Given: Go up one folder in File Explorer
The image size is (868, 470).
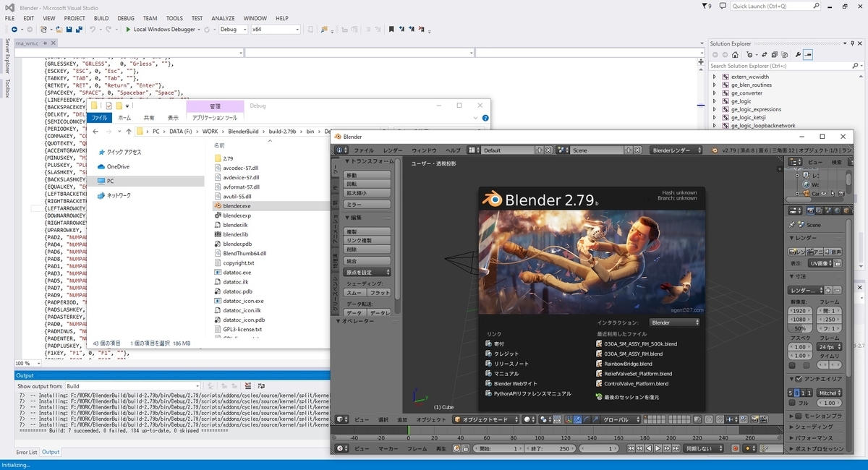Looking at the screenshot, I should tap(129, 132).
